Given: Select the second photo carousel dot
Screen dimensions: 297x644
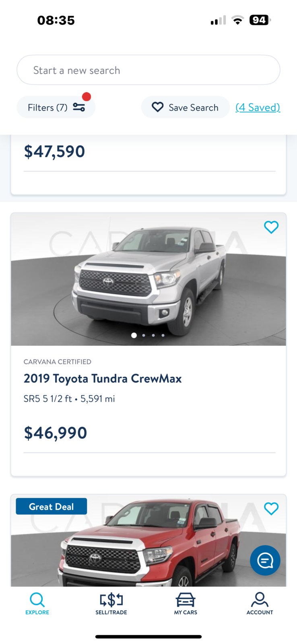Looking at the screenshot, I should (144, 335).
